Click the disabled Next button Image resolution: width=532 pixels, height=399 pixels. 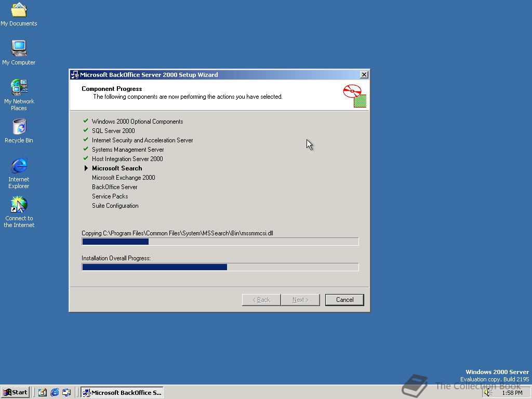300,300
